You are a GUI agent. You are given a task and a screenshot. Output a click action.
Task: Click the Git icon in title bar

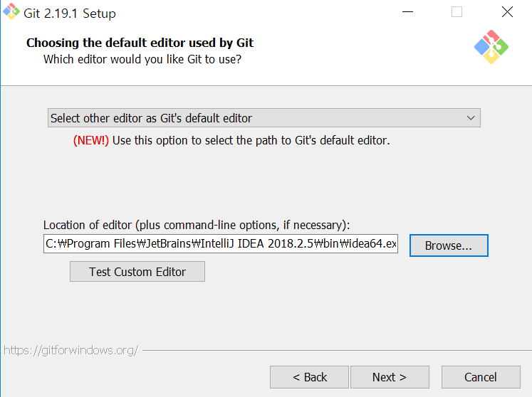tap(11, 12)
